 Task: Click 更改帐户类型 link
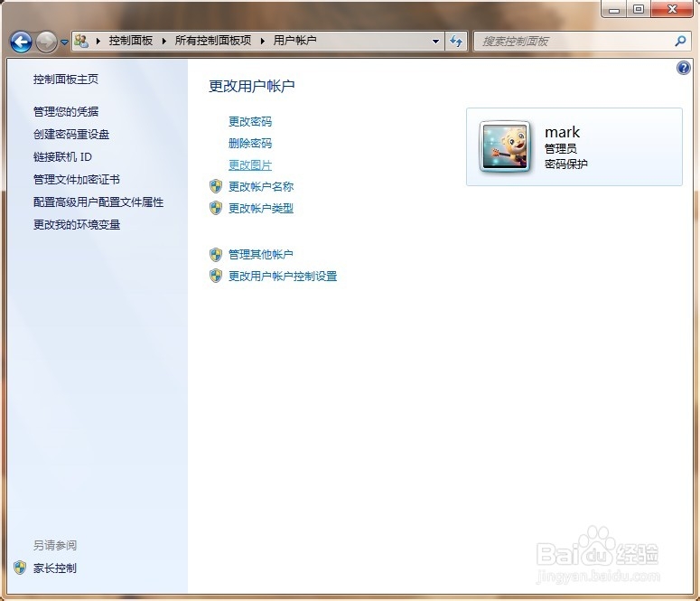click(x=261, y=208)
